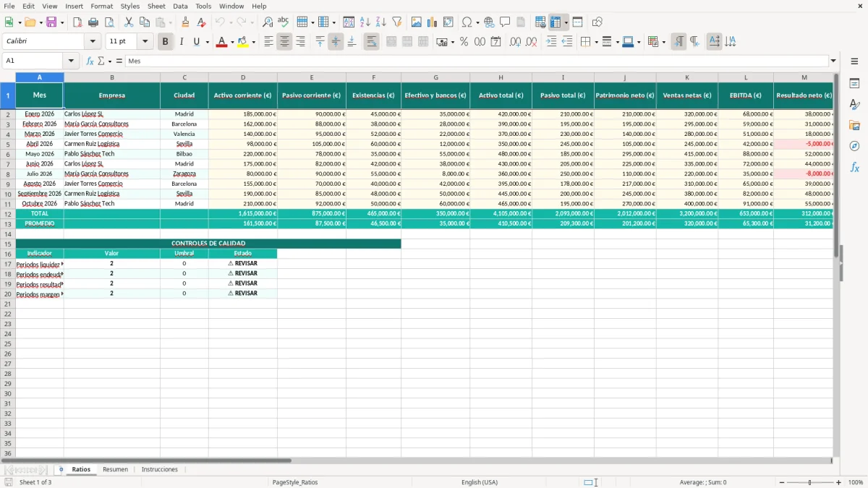Image resolution: width=868 pixels, height=488 pixels.
Task: Click column D header
Action: pos(243,77)
